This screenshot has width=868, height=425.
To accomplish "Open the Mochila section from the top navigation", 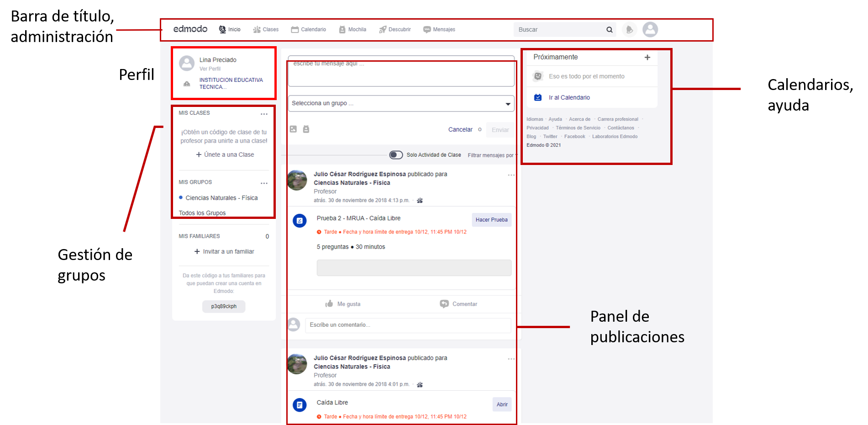I will 352,29.
